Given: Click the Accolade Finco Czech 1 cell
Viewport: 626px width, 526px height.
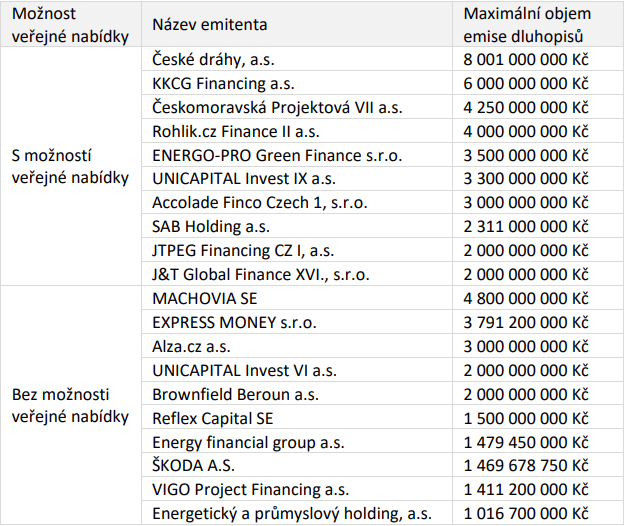Looking at the screenshot, I should point(297,202).
